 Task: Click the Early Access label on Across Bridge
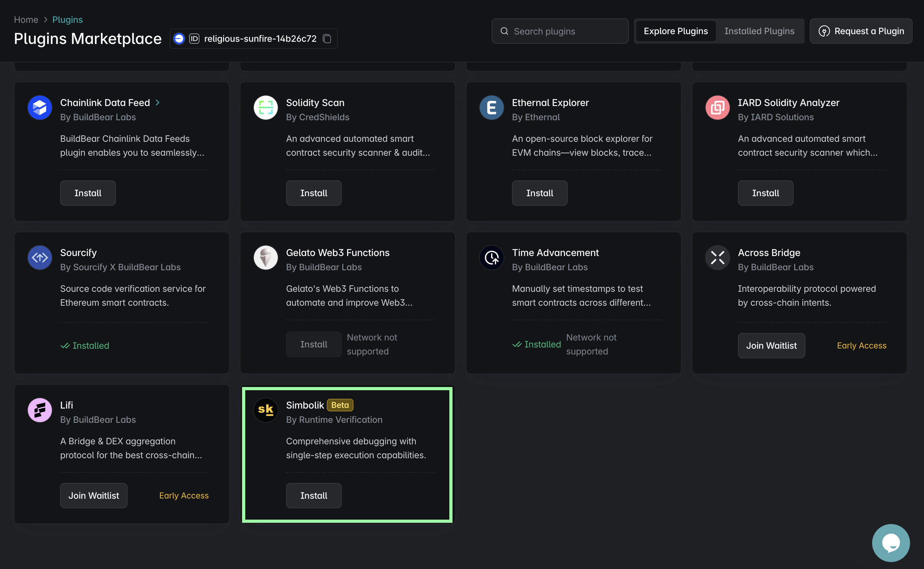(x=862, y=346)
